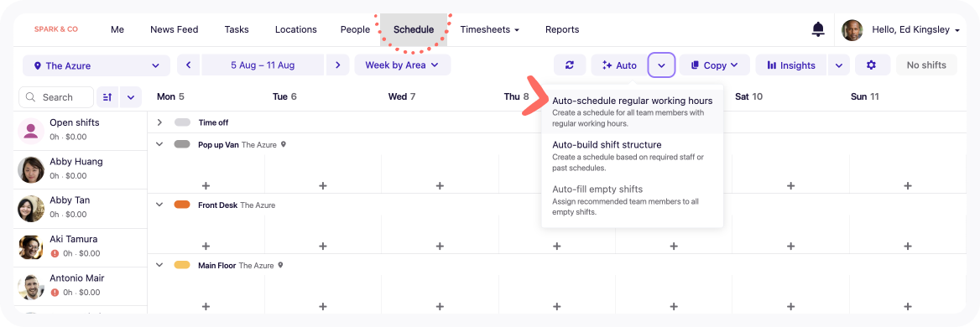Toggle the Auto options dropdown arrow
980x327 pixels.
[661, 65]
